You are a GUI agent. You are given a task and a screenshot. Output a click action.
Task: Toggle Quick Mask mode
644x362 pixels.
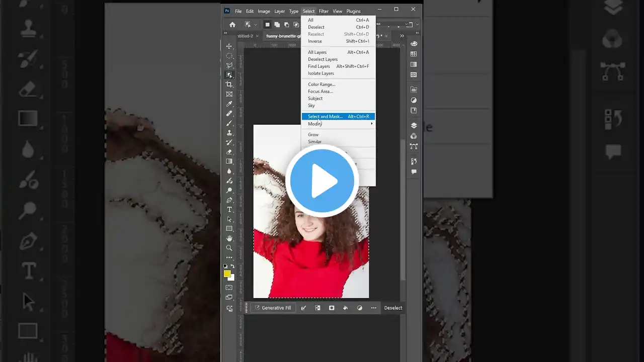pyautogui.click(x=229, y=288)
